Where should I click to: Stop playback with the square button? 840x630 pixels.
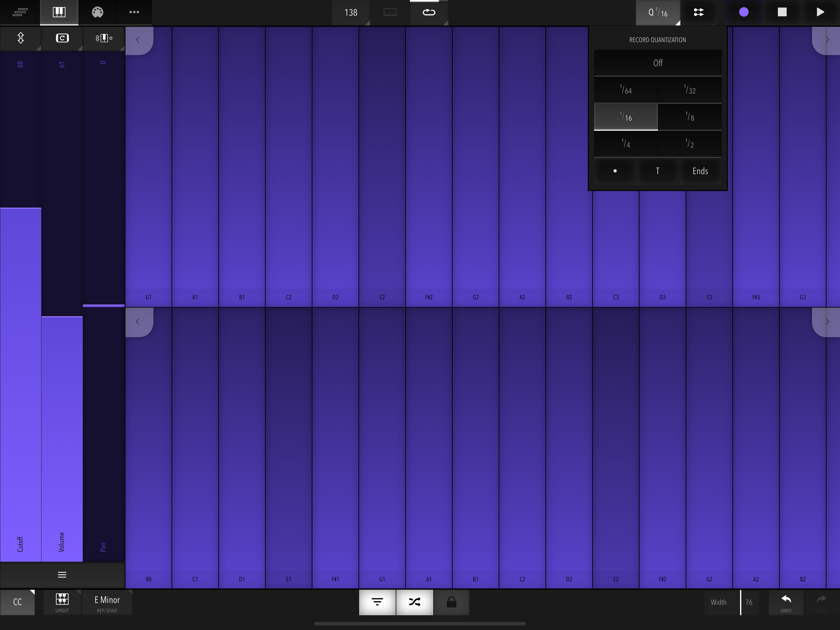click(x=782, y=12)
